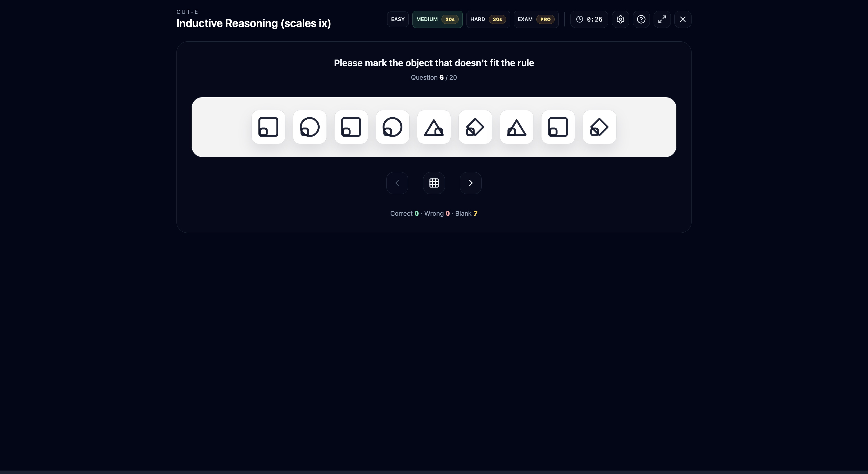
Task: Toggle fullscreen with the expand arrows icon
Action: [x=662, y=19]
